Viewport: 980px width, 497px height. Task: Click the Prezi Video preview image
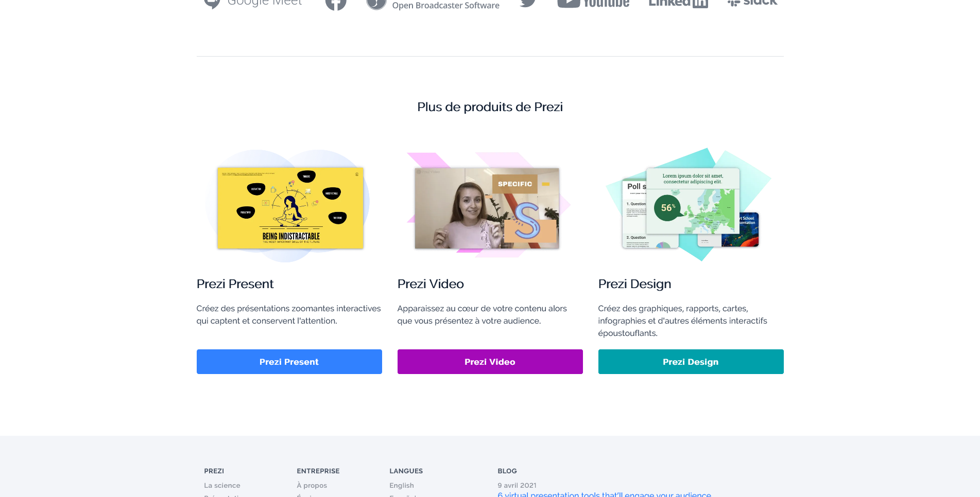487,208
